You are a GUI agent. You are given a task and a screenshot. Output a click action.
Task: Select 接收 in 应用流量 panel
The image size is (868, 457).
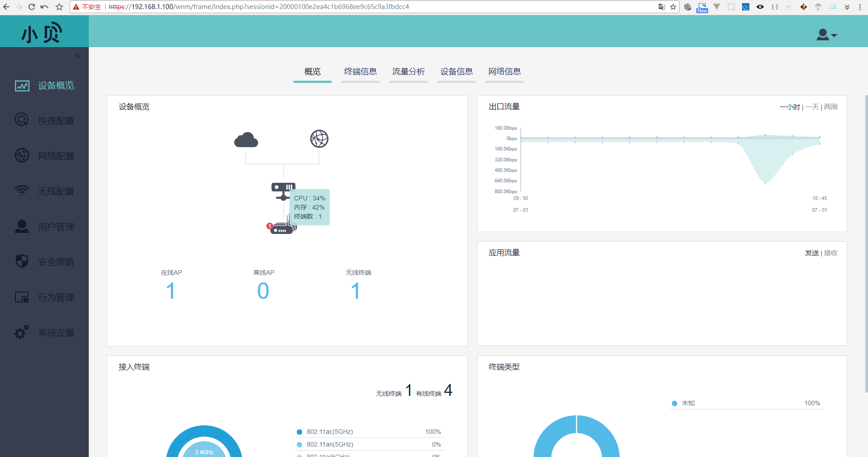click(831, 253)
